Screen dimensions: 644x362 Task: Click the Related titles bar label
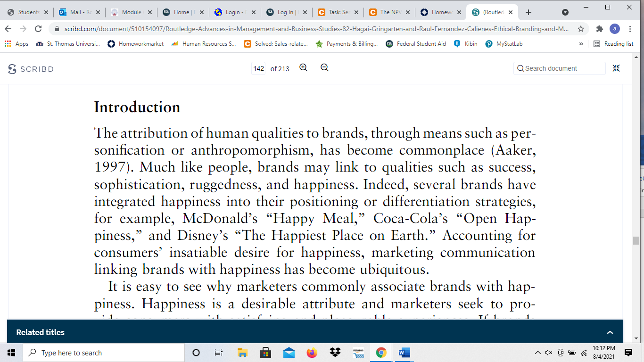click(41, 332)
